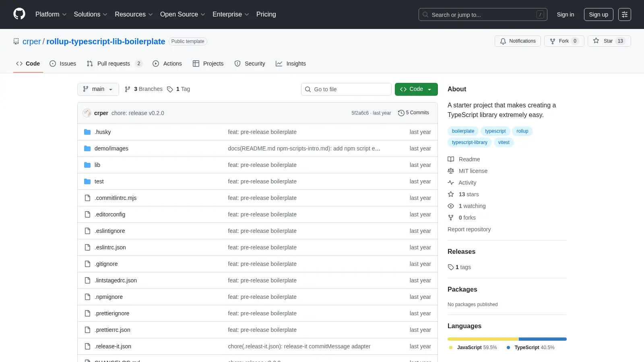The width and height of the screenshot is (644, 362).
Task: Click the .gitignore file icon
Action: pyautogui.click(x=87, y=264)
